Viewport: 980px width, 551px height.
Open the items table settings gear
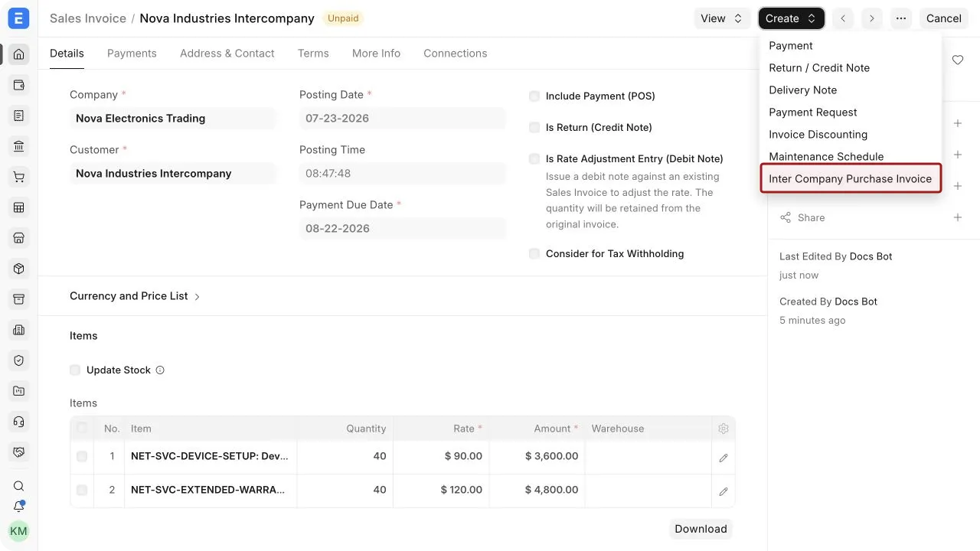[724, 429]
